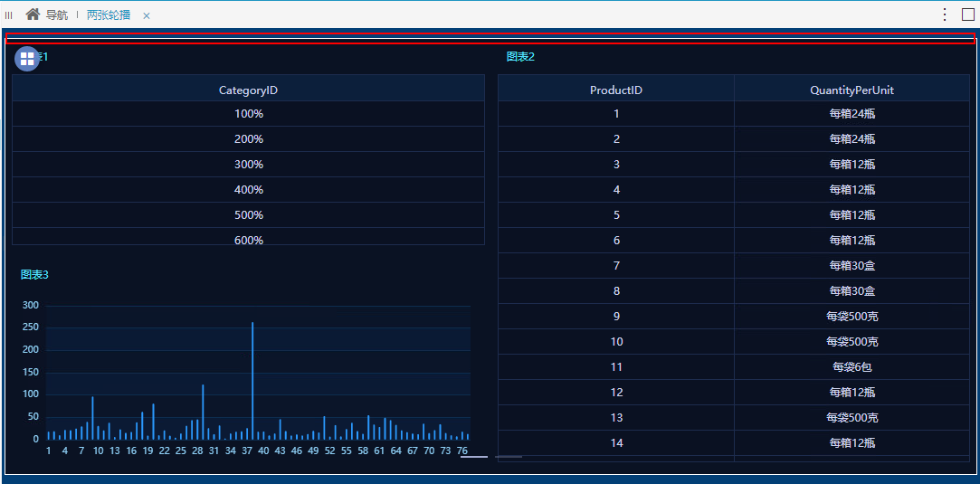The image size is (980, 484).
Task: Select the 400% cell in CategoryID
Action: click(248, 190)
